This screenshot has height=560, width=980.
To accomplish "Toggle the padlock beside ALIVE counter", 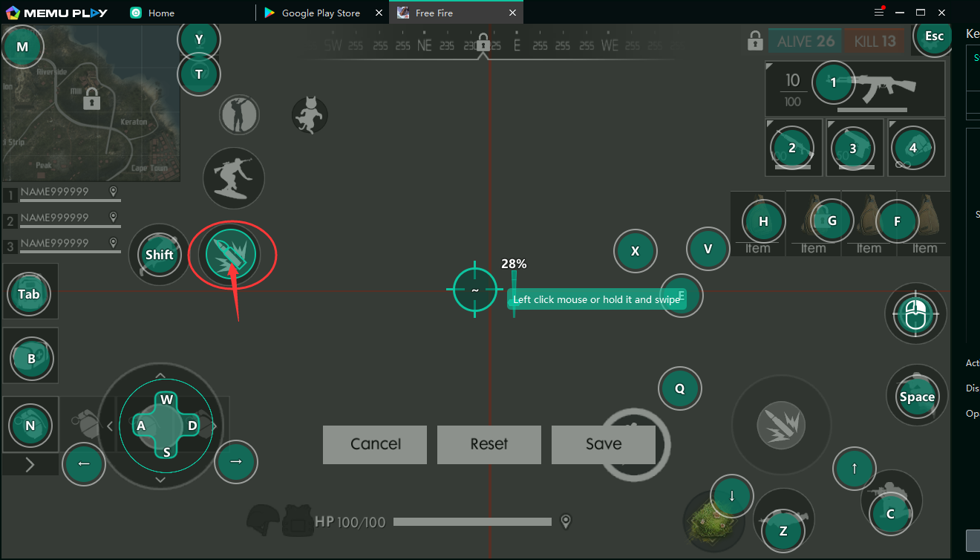I will pos(755,40).
